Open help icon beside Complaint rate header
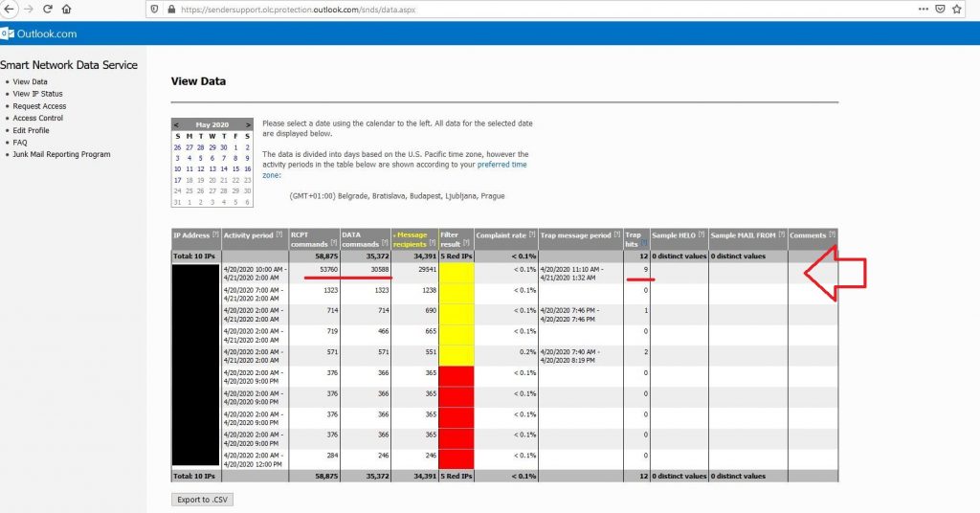980x513 pixels. coord(530,235)
